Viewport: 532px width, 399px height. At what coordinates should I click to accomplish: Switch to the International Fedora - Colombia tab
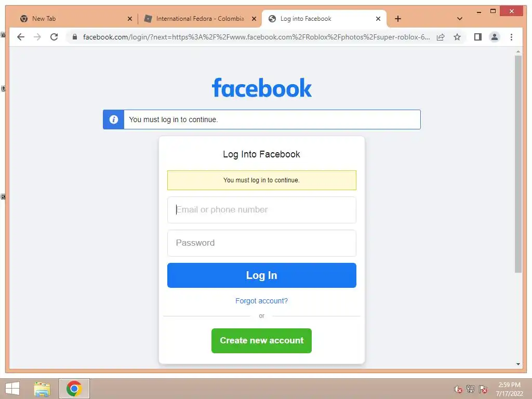tap(200, 19)
